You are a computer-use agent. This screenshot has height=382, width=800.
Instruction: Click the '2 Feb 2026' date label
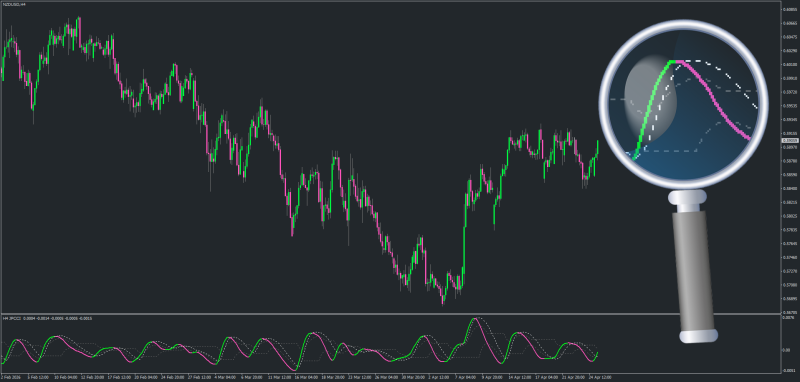(10, 377)
